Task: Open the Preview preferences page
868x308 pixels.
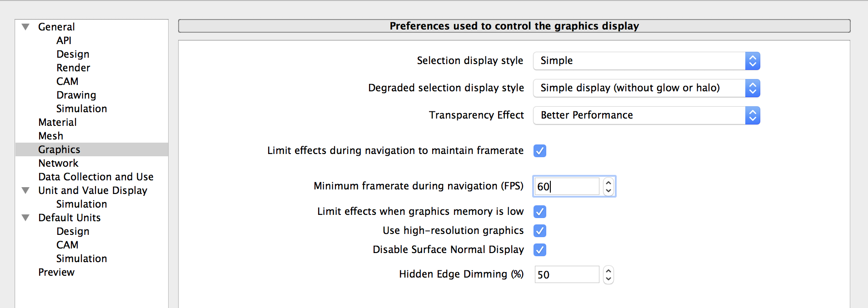Action: click(x=56, y=272)
